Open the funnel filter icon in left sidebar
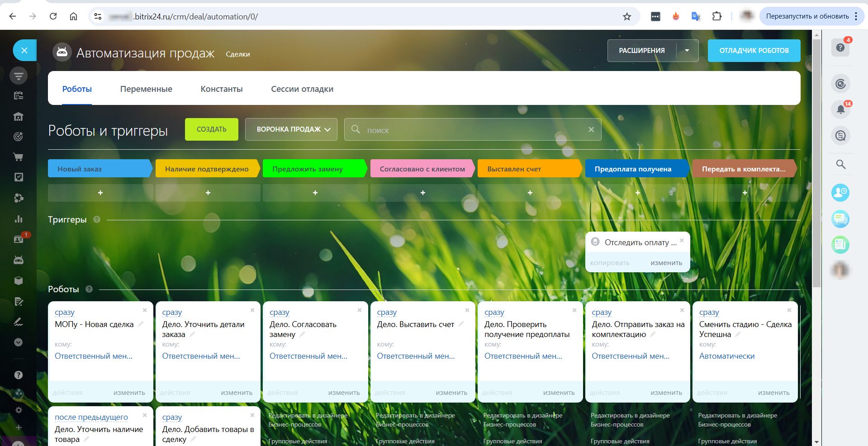The width and height of the screenshot is (868, 446). [x=19, y=76]
